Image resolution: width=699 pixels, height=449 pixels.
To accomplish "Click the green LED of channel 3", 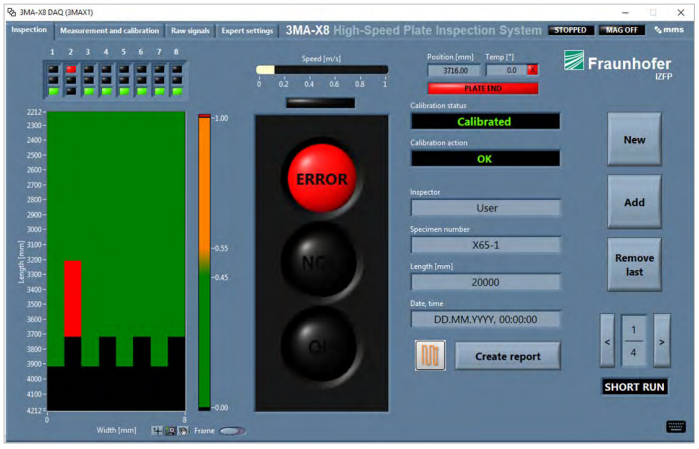I will pyautogui.click(x=89, y=91).
